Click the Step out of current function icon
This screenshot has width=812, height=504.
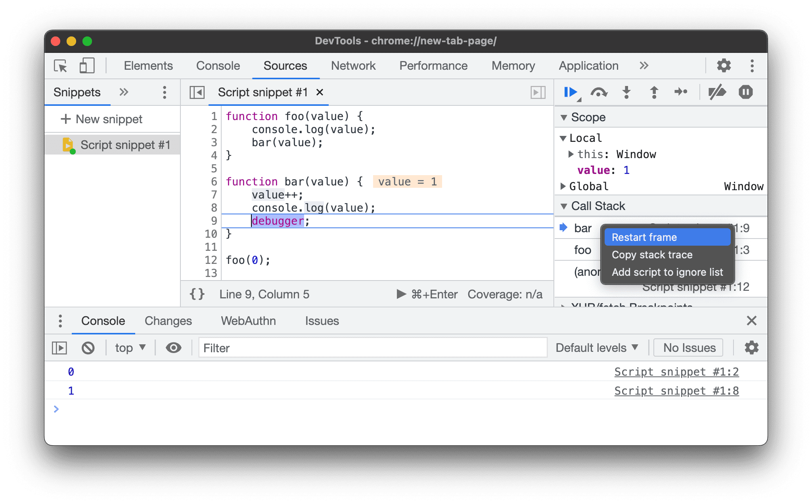point(653,92)
